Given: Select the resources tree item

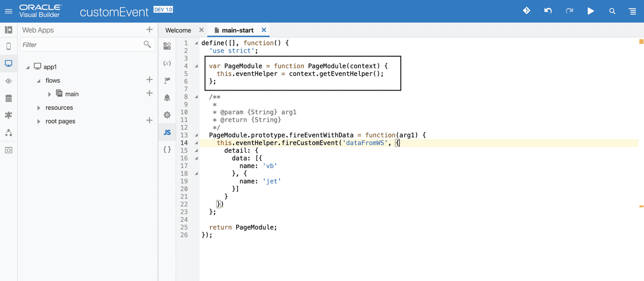Looking at the screenshot, I should point(59,107).
